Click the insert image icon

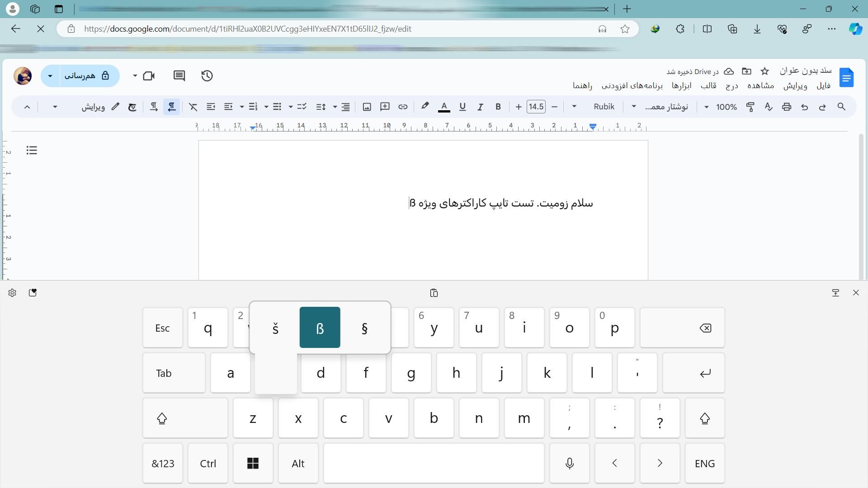[x=367, y=107]
